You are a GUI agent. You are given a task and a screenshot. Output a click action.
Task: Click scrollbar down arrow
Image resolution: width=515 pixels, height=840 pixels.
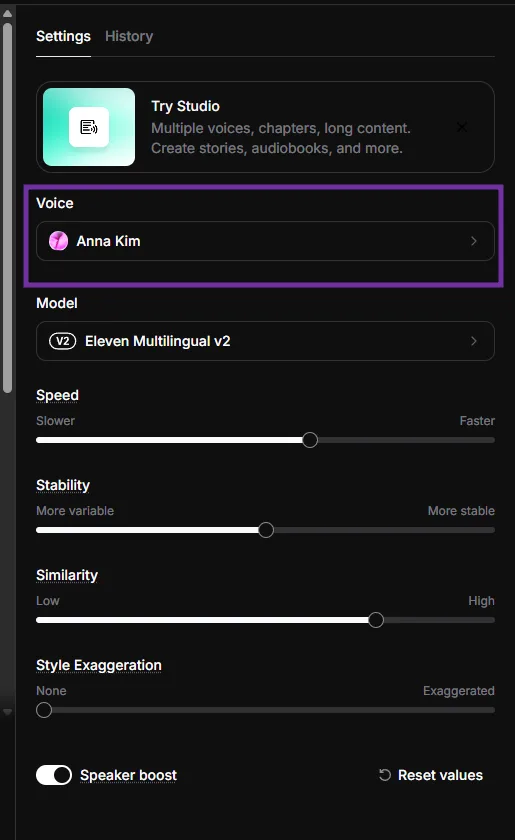[8, 712]
